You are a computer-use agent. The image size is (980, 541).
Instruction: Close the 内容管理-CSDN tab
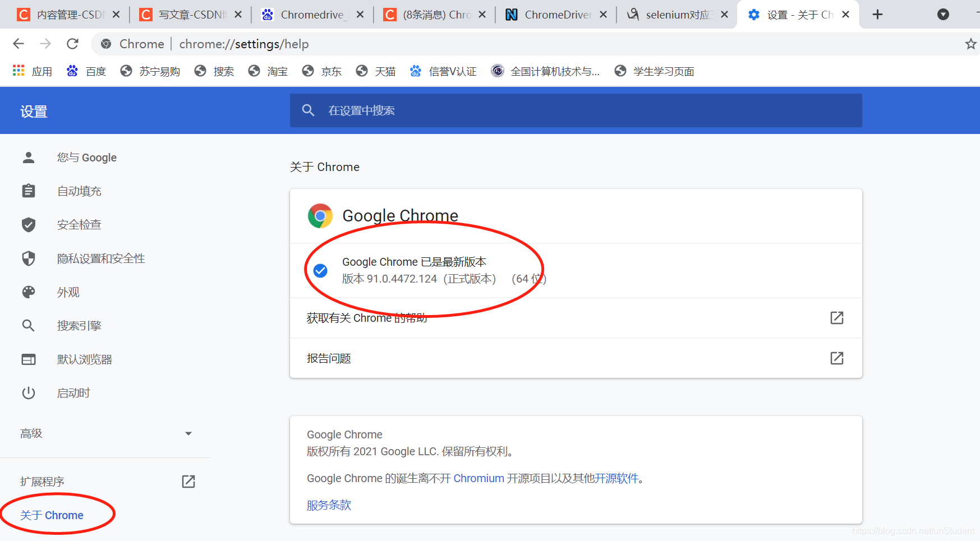116,15
